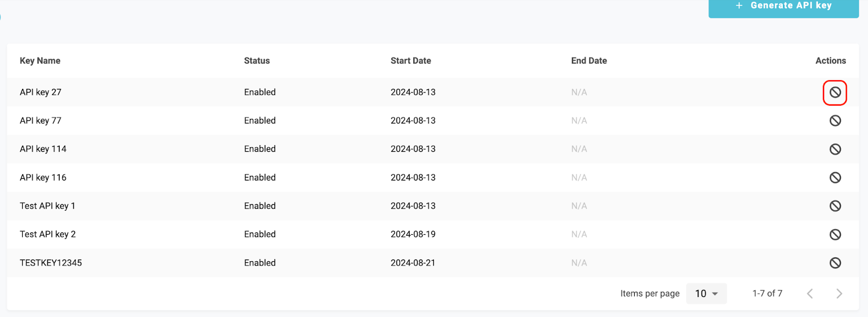The height and width of the screenshot is (317, 868).
Task: Disable API key 116 with the block icon
Action: pyautogui.click(x=835, y=178)
